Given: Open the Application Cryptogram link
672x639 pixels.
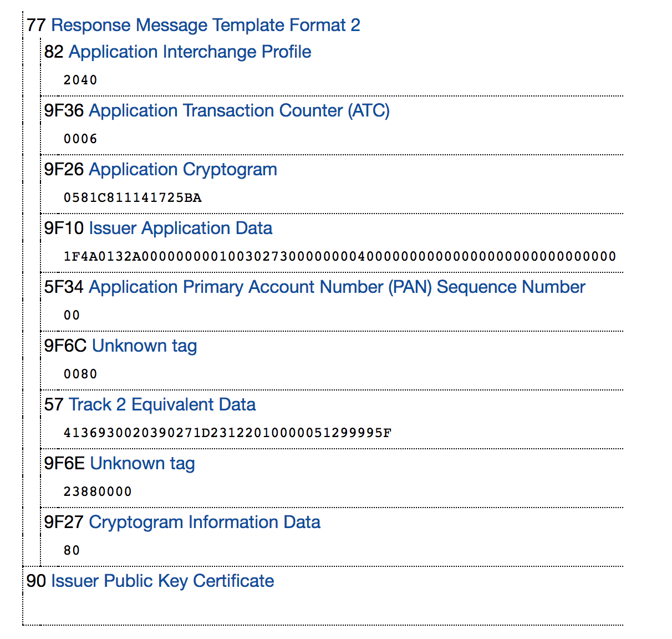Looking at the screenshot, I should coord(182,170).
